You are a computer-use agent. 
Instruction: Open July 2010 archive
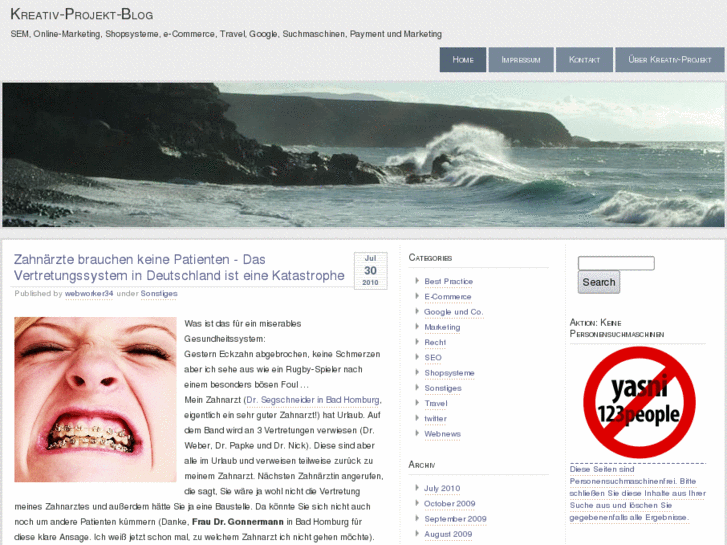(442, 488)
